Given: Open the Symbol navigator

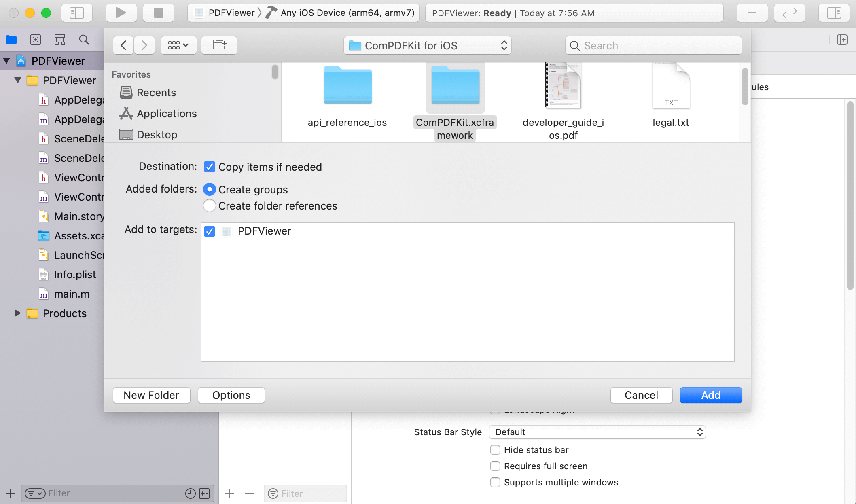Looking at the screenshot, I should click(x=60, y=40).
